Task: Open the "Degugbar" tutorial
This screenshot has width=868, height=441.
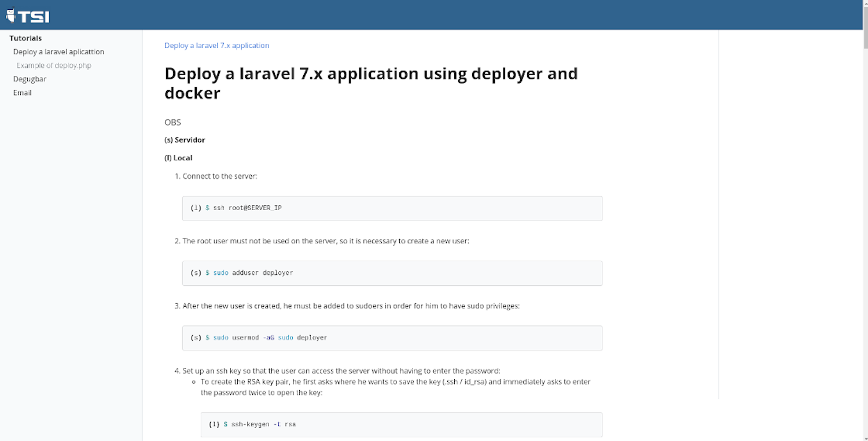Action: [x=30, y=79]
